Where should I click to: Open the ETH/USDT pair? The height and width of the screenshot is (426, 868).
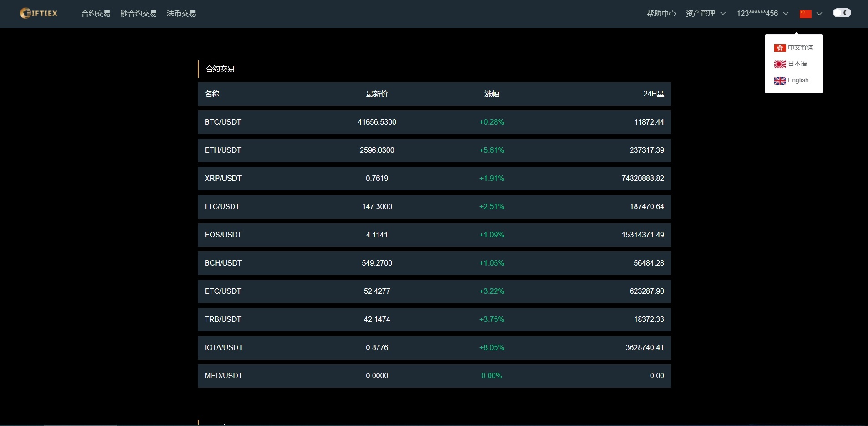tap(434, 150)
